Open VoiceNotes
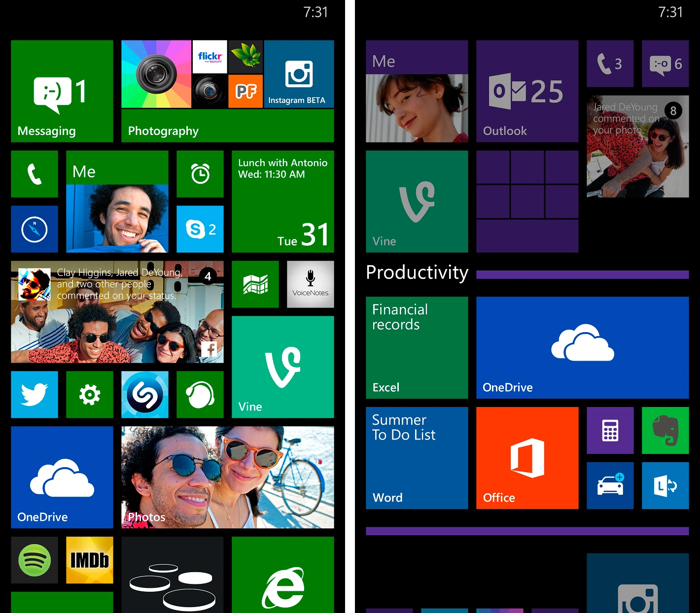The width and height of the screenshot is (700, 613). (310, 284)
